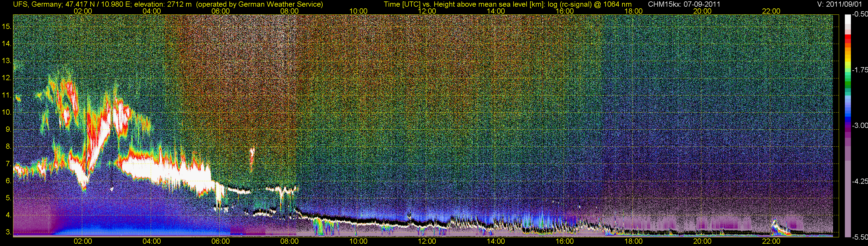
Task: Click the "3." height axis label
Action: coord(8,232)
